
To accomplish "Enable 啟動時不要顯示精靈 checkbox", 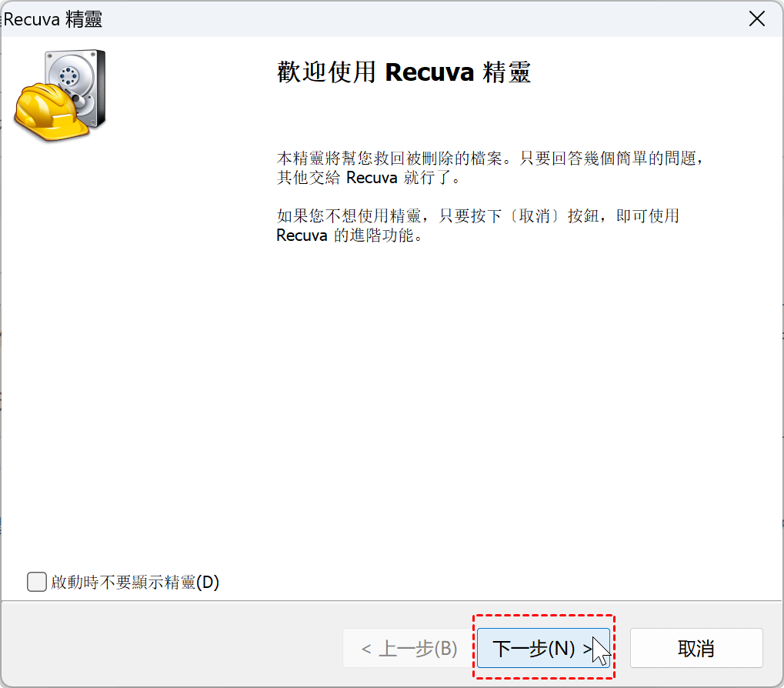I will (x=36, y=582).
